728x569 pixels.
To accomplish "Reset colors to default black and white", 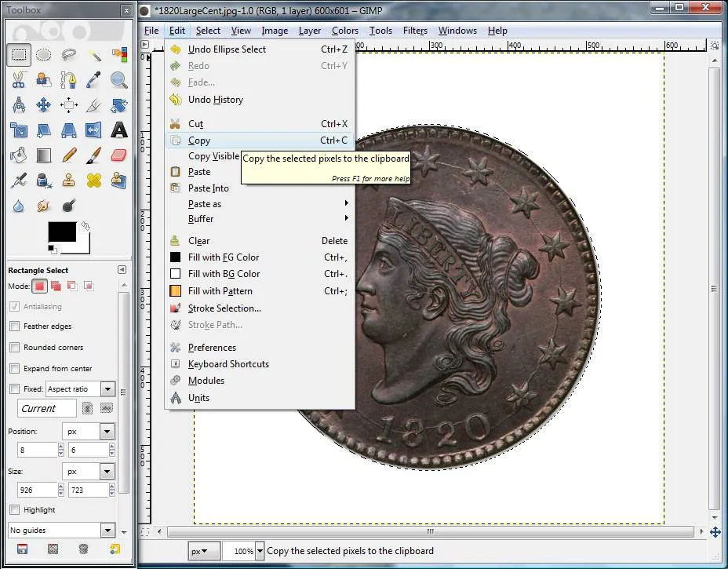I will (x=52, y=250).
